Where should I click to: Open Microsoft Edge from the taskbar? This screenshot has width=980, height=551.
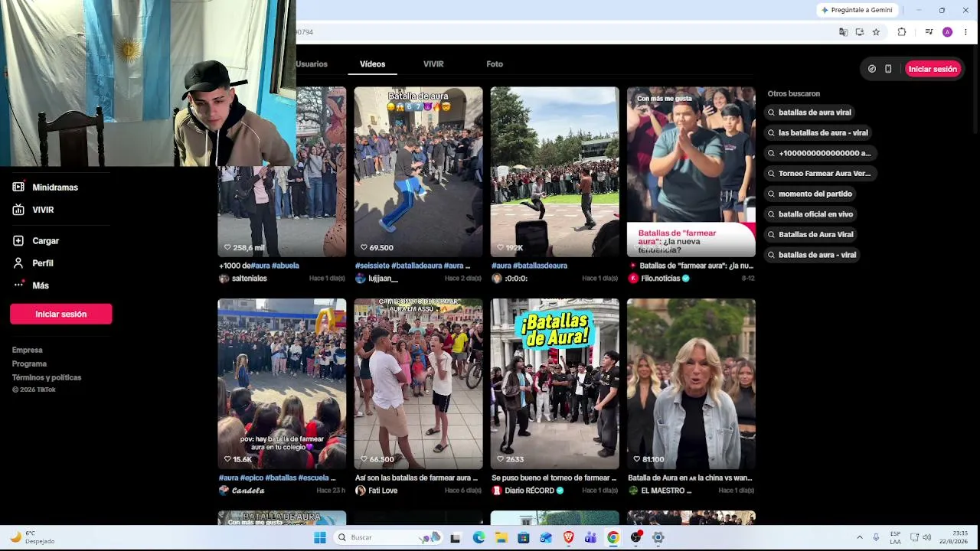[x=479, y=537]
